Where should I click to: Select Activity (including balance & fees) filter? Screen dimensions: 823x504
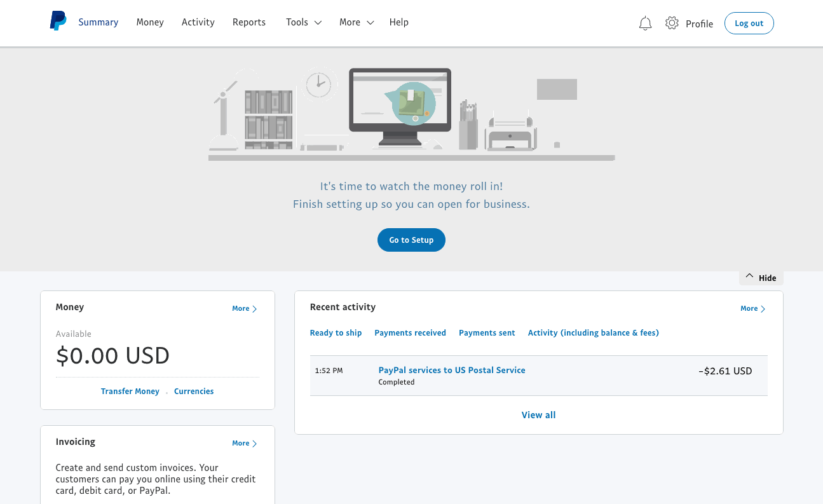tap(594, 333)
